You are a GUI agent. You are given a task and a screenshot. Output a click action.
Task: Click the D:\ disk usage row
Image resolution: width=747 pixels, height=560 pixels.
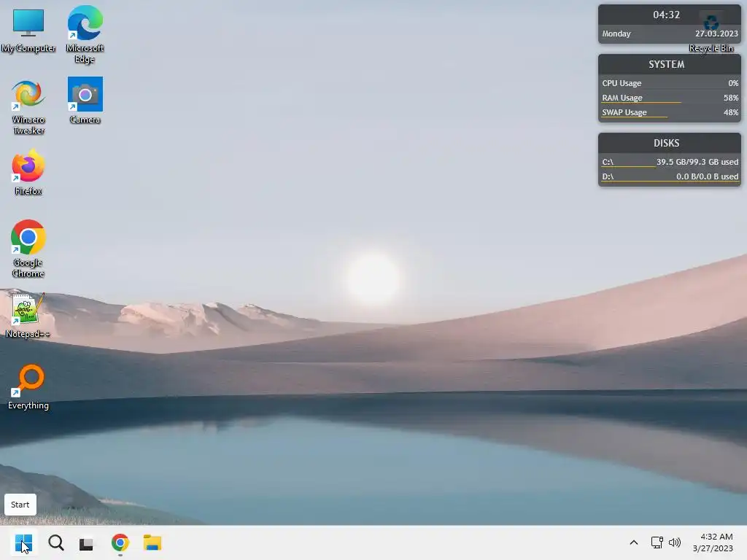(x=670, y=176)
